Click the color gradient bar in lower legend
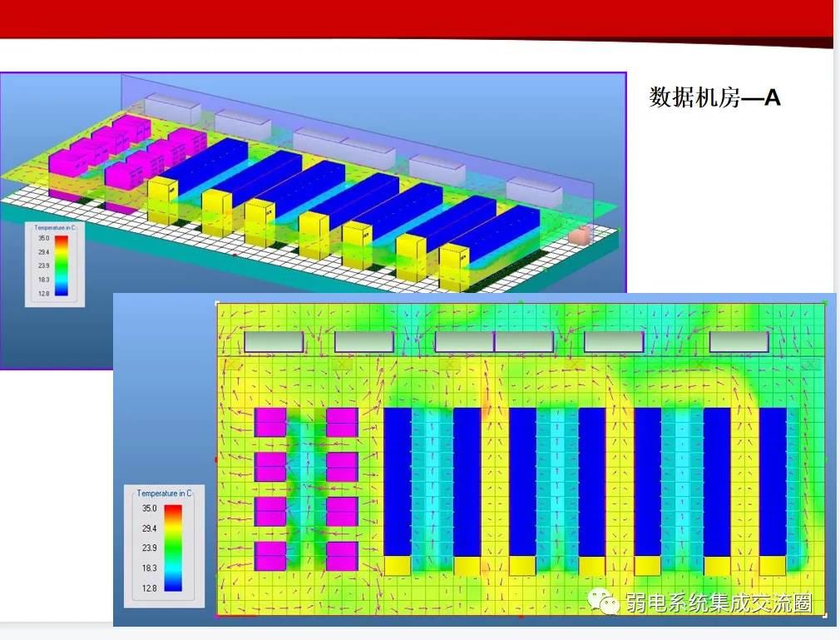840x640 pixels. [173, 548]
